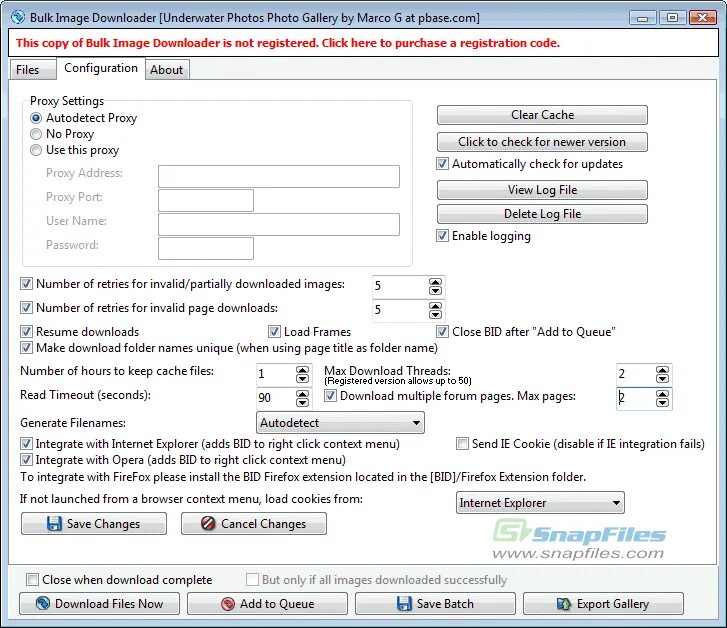Image resolution: width=727 pixels, height=628 pixels.
Task: Decrease page download retries with down arrow
Action: (435, 314)
